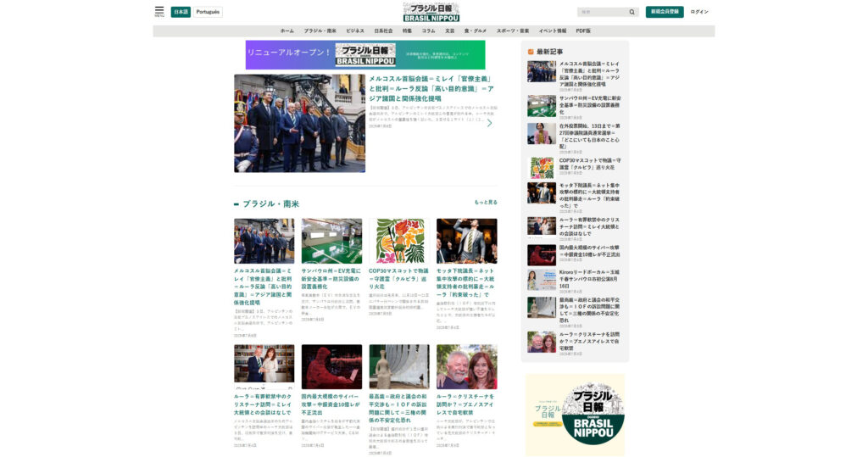Click the ブラジル・南米 section heading
The image size is (868, 457).
270,203
